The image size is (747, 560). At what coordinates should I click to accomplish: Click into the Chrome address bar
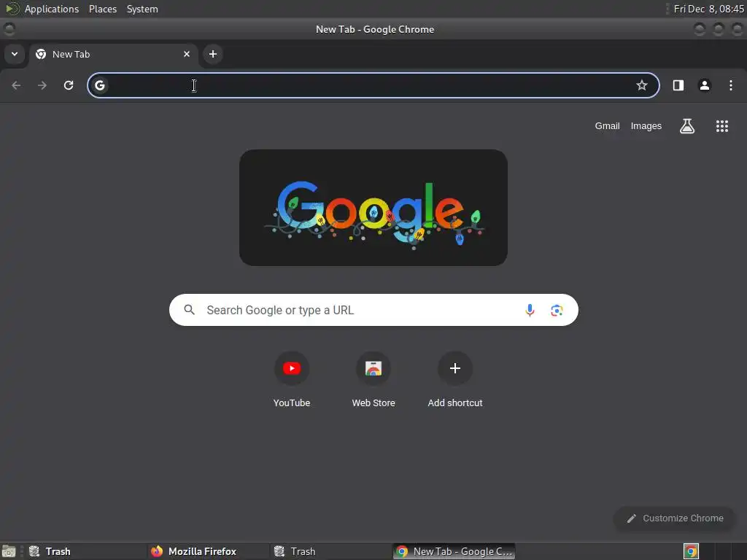click(x=373, y=85)
